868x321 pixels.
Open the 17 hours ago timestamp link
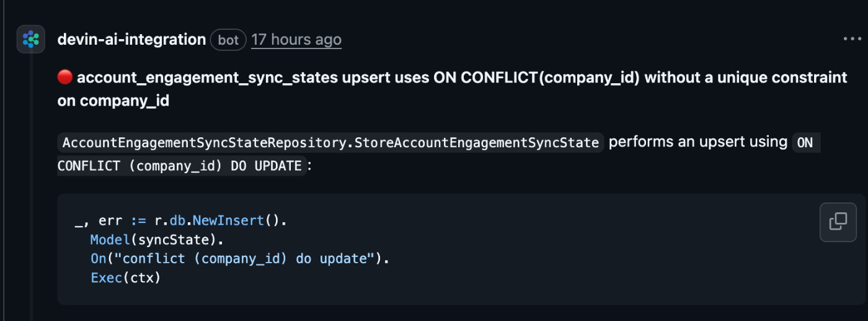(x=296, y=40)
